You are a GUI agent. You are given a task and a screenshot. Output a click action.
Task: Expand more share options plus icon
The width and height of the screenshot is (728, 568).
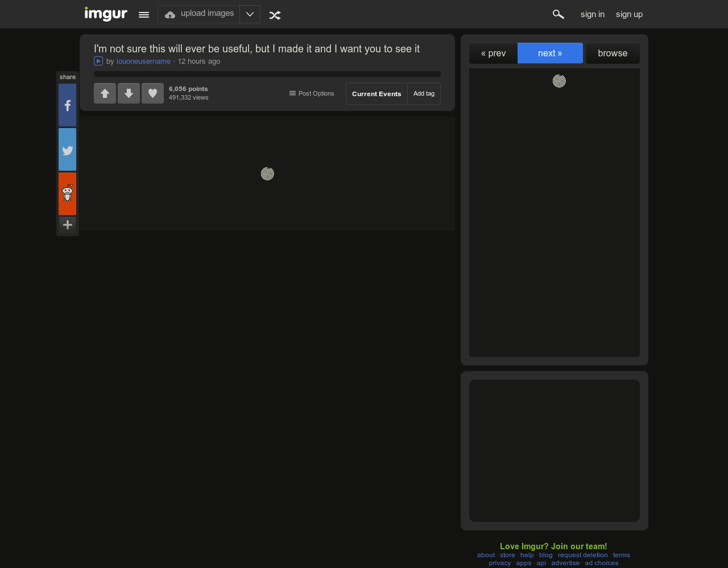tap(67, 225)
